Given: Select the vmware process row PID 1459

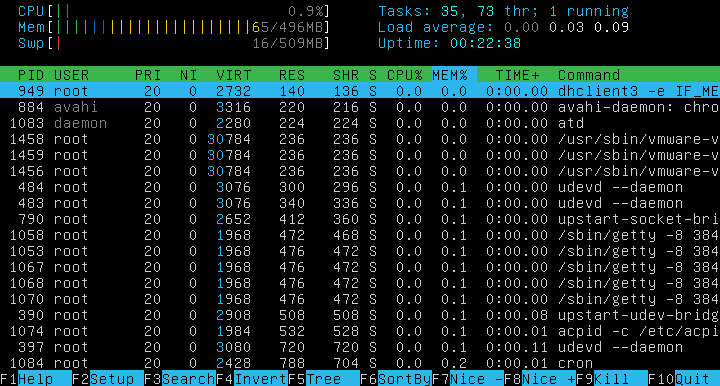Looking at the screenshot, I should pyautogui.click(x=360, y=155).
